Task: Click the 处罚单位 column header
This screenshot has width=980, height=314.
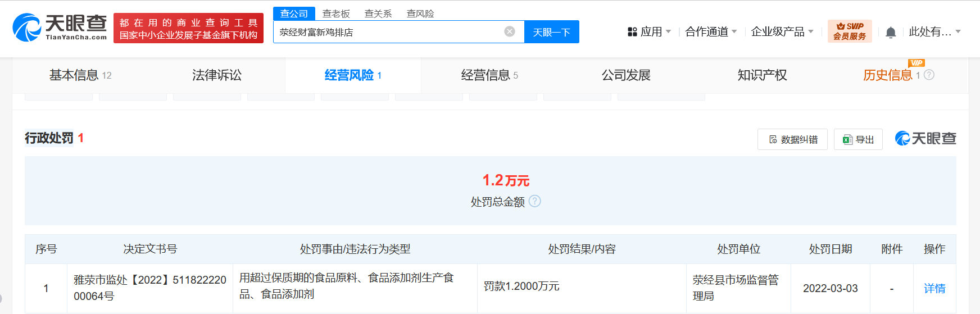Action: (738, 249)
